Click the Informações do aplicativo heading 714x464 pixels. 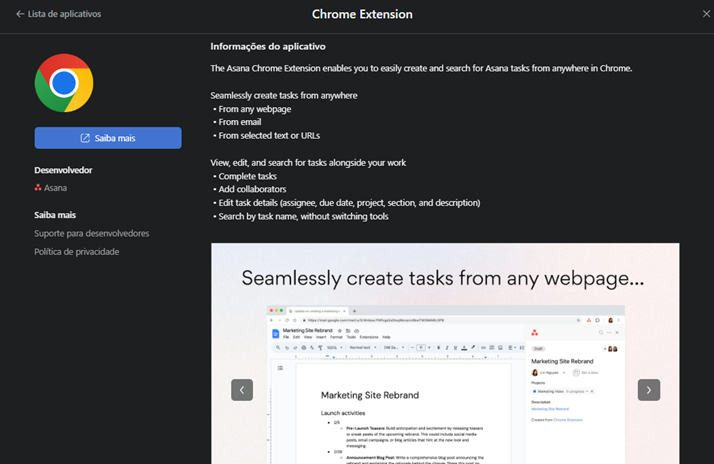point(267,46)
